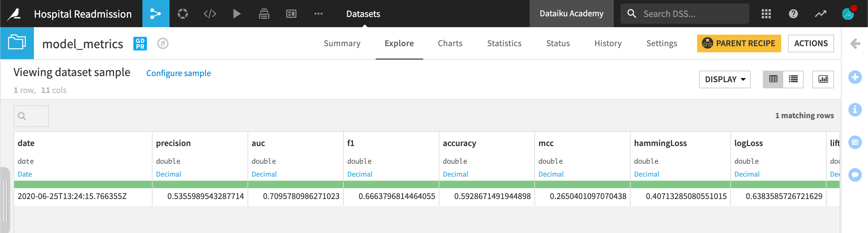Open the column quick stats chart icon
The image size is (868, 233).
point(823,79)
